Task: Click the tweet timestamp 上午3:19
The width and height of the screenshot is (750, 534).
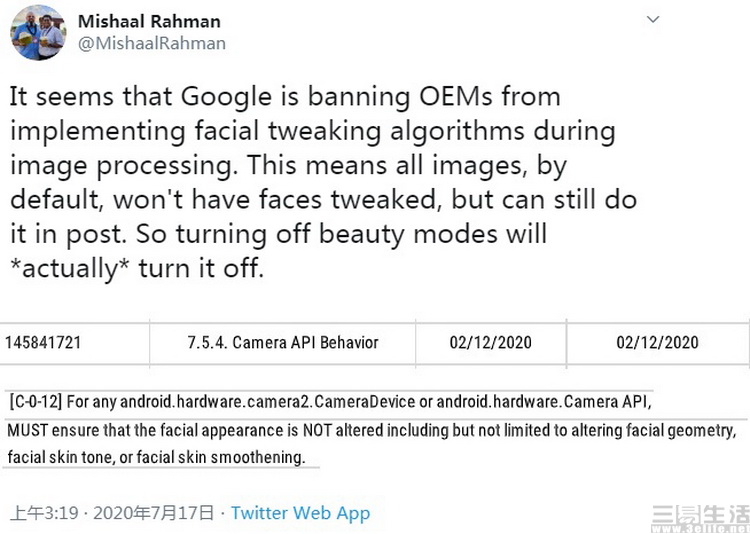Action: pyautogui.click(x=45, y=513)
